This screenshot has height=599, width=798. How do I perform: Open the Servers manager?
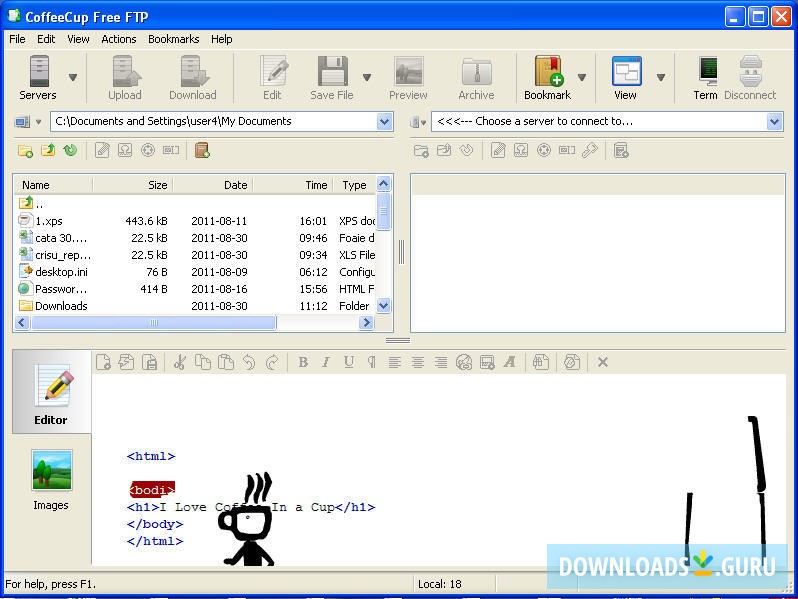click(x=38, y=78)
